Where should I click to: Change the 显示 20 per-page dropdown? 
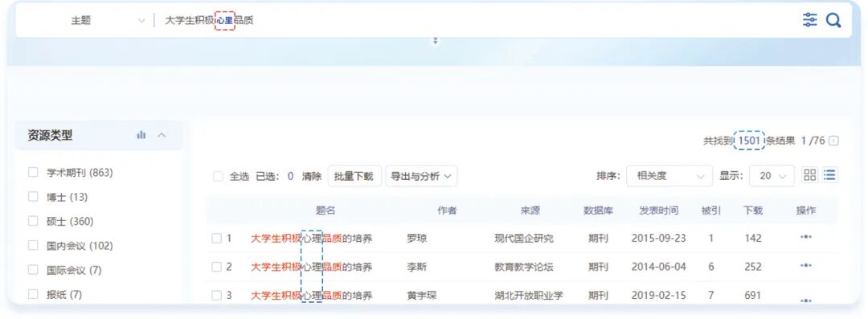pos(772,176)
